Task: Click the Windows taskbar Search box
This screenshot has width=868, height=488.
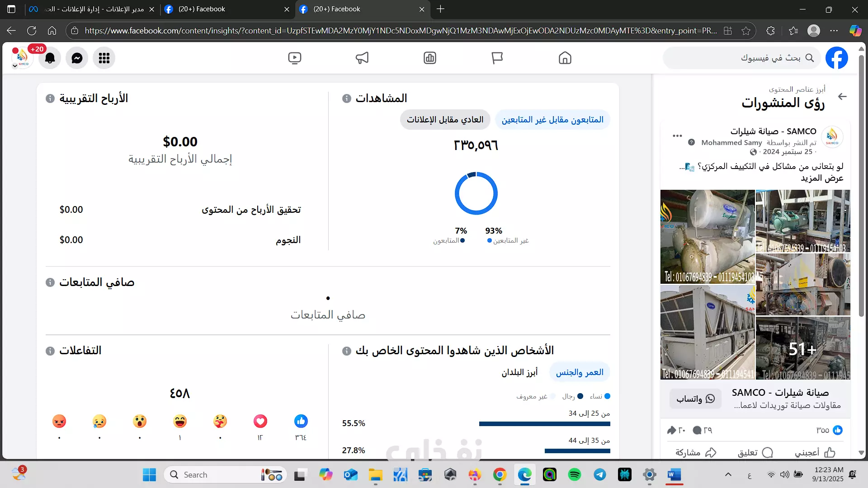Action: 225,475
